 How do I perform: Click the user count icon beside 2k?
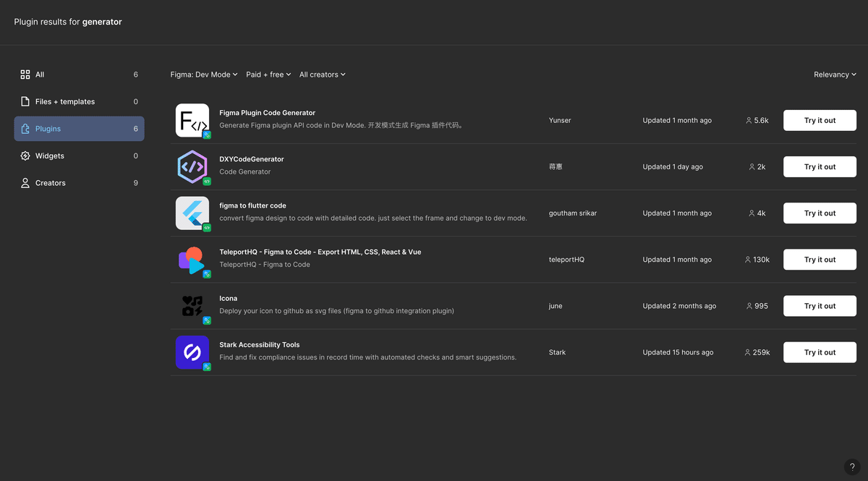(752, 167)
